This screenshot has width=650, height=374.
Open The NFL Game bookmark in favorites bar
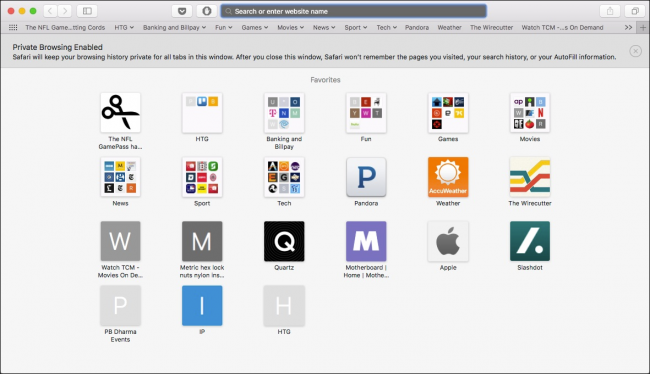tap(65, 27)
